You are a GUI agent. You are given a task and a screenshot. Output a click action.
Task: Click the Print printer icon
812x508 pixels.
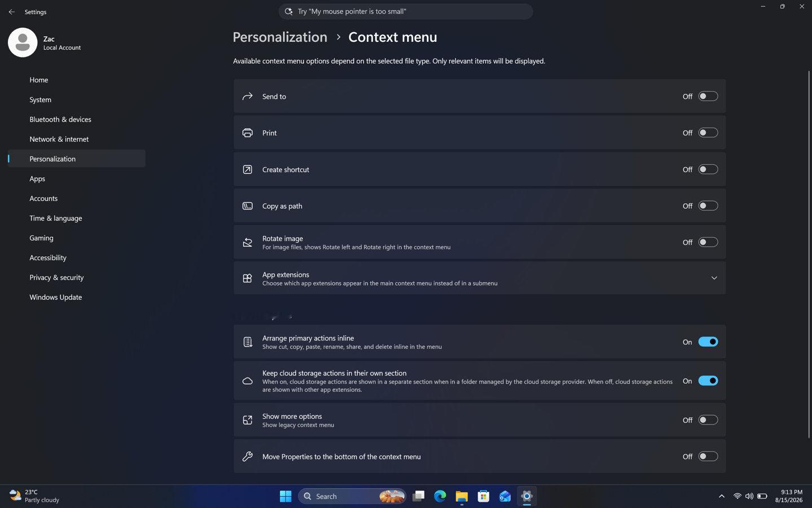(x=247, y=133)
